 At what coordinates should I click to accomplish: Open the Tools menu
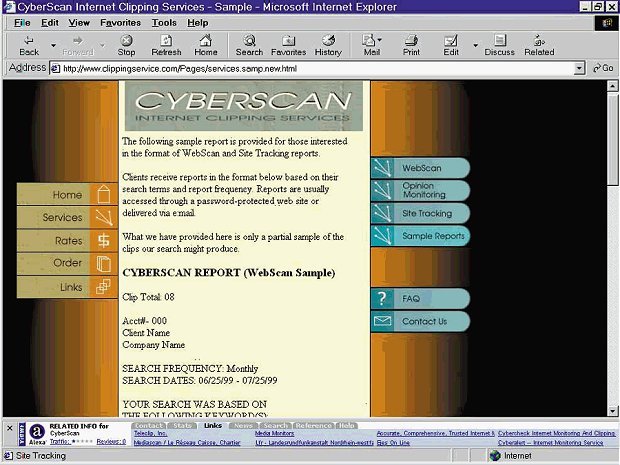click(x=164, y=22)
